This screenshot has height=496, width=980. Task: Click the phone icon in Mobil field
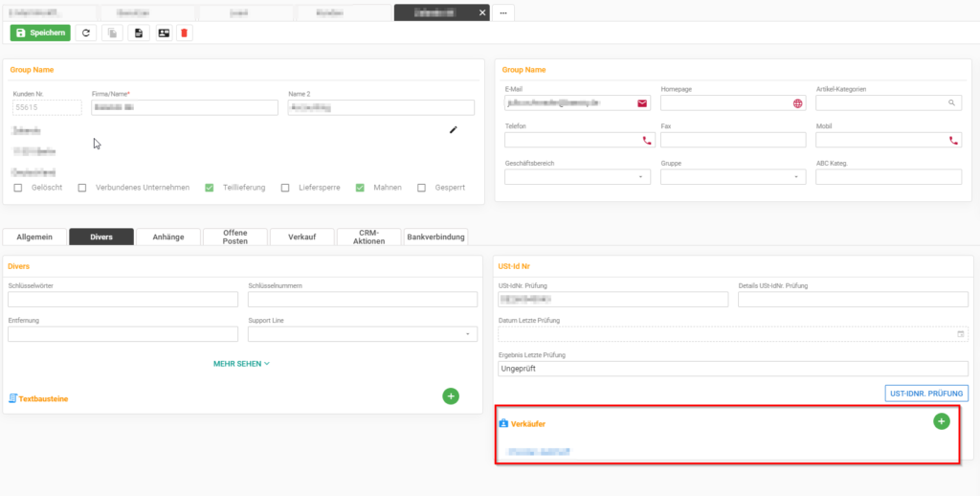point(953,141)
